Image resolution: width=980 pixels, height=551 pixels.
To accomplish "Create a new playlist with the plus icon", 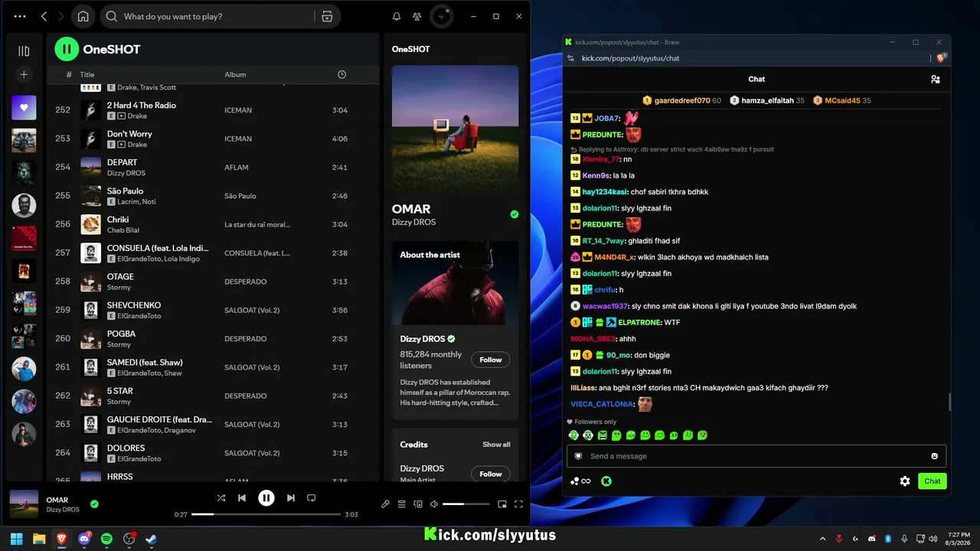I will (24, 74).
